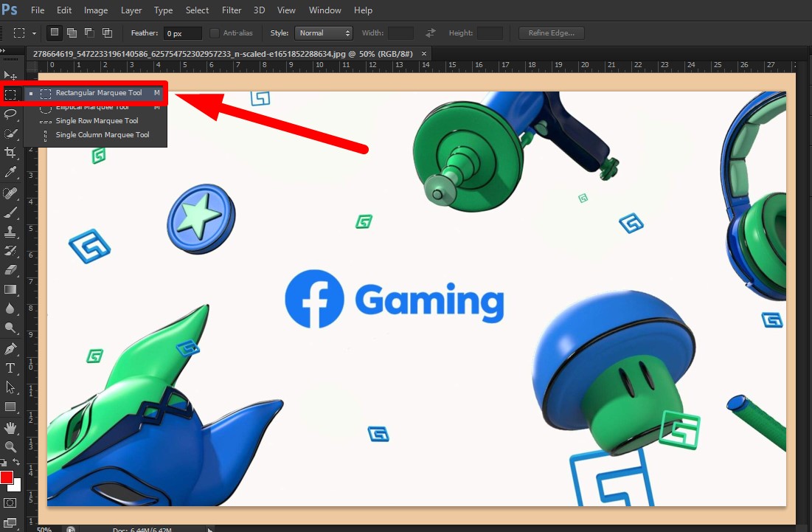Screen dimensions: 812x532
Task: Click the red foreground color swatch
Action: point(7,477)
